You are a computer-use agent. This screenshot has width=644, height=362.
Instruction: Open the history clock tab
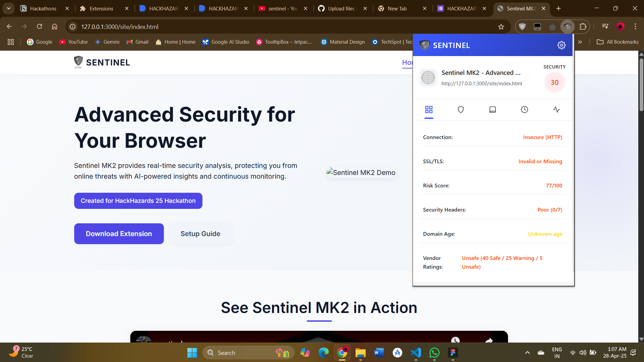(524, 110)
